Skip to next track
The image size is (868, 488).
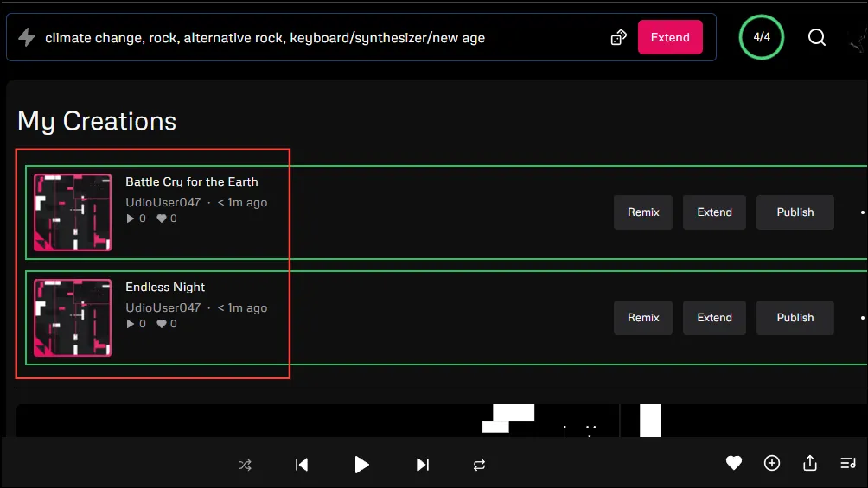click(422, 465)
